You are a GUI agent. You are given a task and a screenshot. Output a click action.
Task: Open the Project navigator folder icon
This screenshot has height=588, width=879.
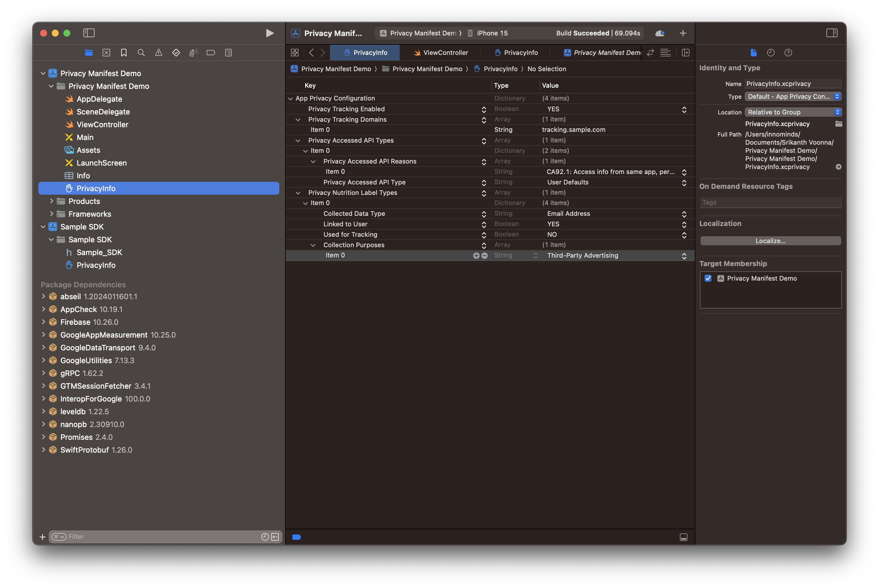[89, 53]
